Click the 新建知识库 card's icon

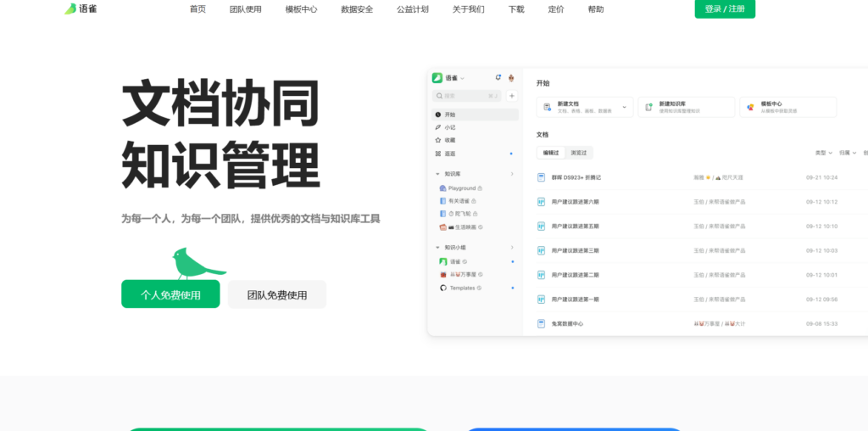click(648, 107)
